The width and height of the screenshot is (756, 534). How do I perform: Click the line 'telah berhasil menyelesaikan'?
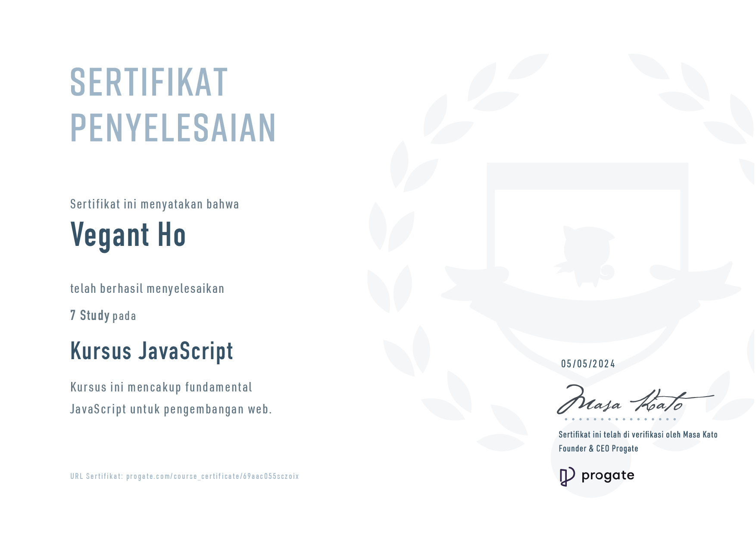[x=147, y=289]
